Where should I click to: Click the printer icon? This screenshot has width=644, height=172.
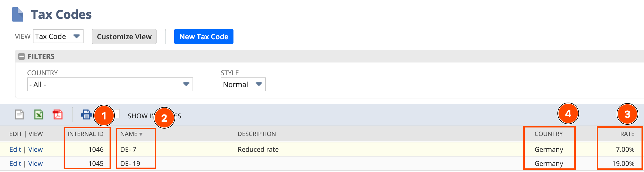[86, 114]
